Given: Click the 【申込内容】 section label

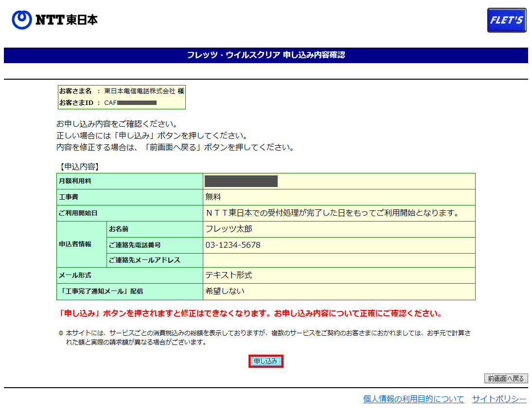Looking at the screenshot, I should (79, 167).
